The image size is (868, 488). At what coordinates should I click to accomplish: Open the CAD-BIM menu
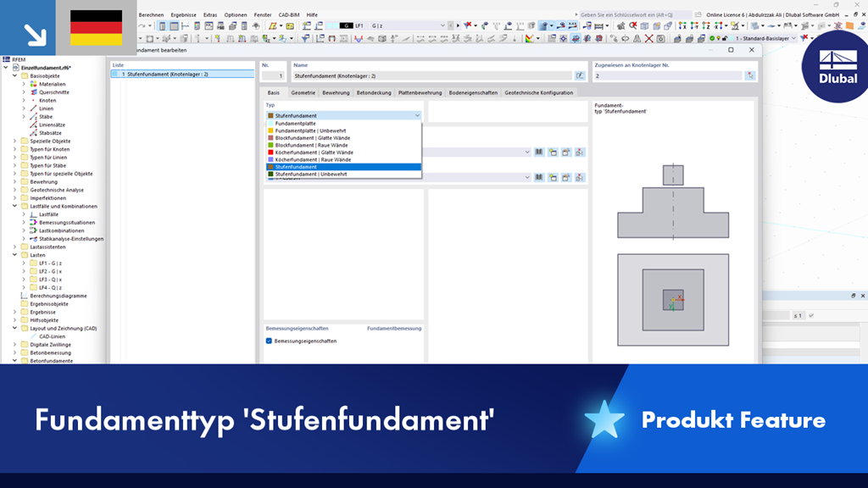[x=288, y=15]
